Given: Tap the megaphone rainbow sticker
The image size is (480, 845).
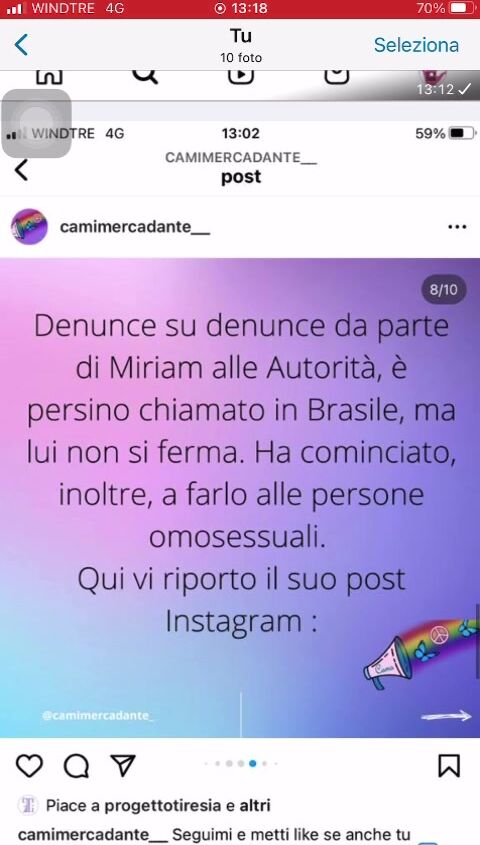Looking at the screenshot, I should point(419,653).
